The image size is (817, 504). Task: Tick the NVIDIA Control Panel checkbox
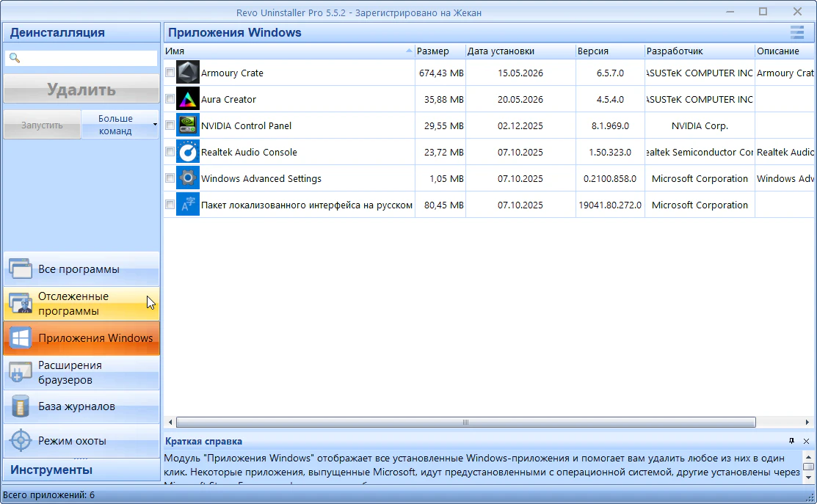[170, 125]
